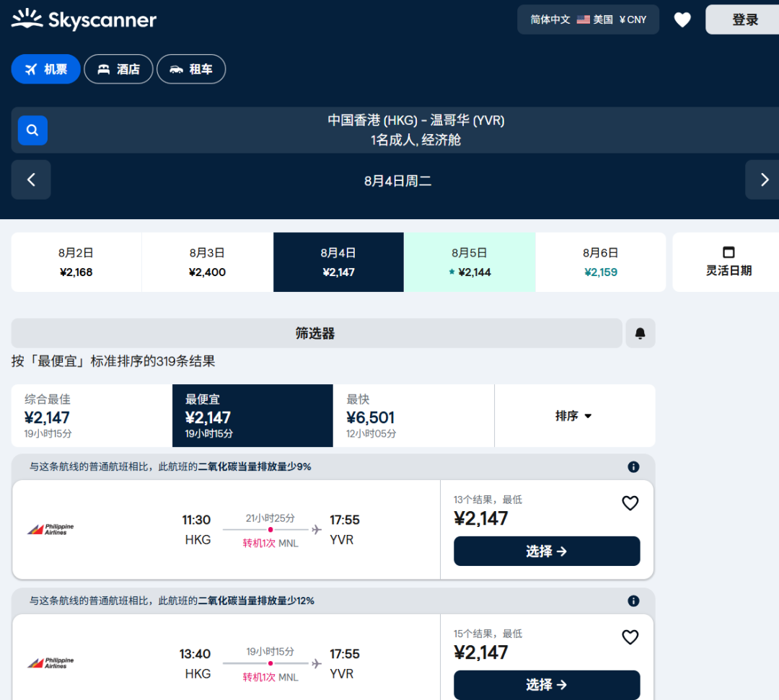Switch to the 租车 car rental tab

pos(191,69)
